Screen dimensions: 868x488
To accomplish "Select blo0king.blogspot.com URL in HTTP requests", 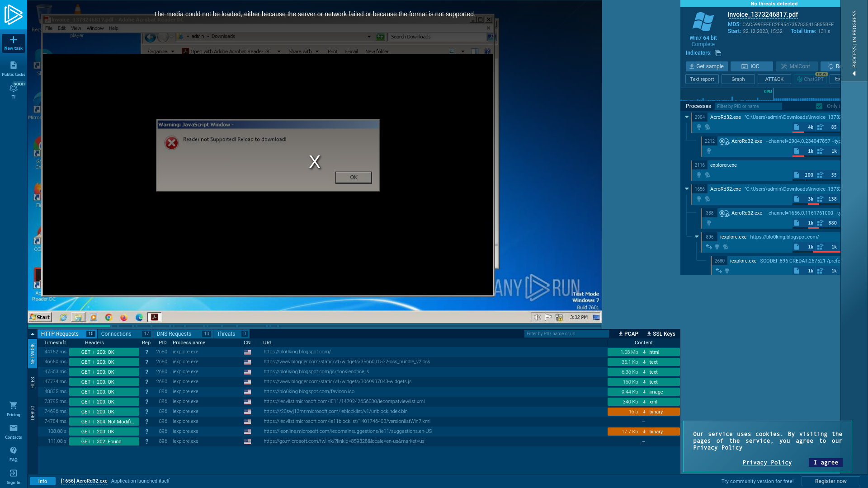I will 297,352.
